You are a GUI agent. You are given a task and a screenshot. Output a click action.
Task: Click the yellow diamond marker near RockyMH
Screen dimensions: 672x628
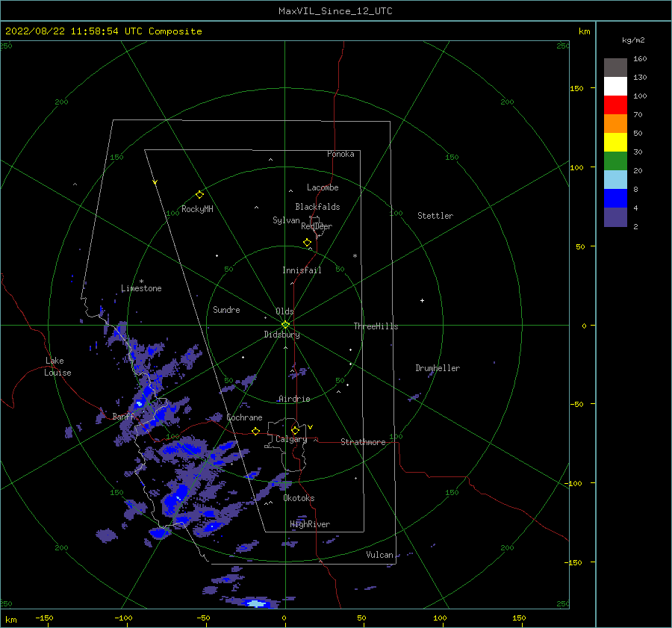point(199,195)
